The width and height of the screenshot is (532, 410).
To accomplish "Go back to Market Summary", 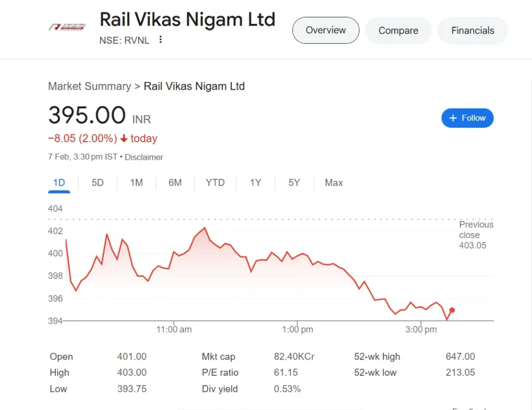I will (89, 86).
